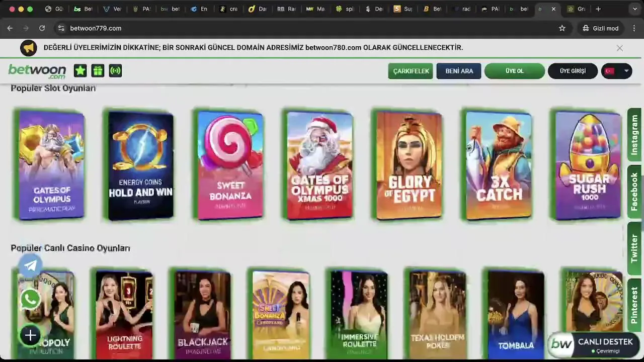Open the Sugar Rush 1000 slot
The width and height of the screenshot is (644, 362).
click(588, 165)
